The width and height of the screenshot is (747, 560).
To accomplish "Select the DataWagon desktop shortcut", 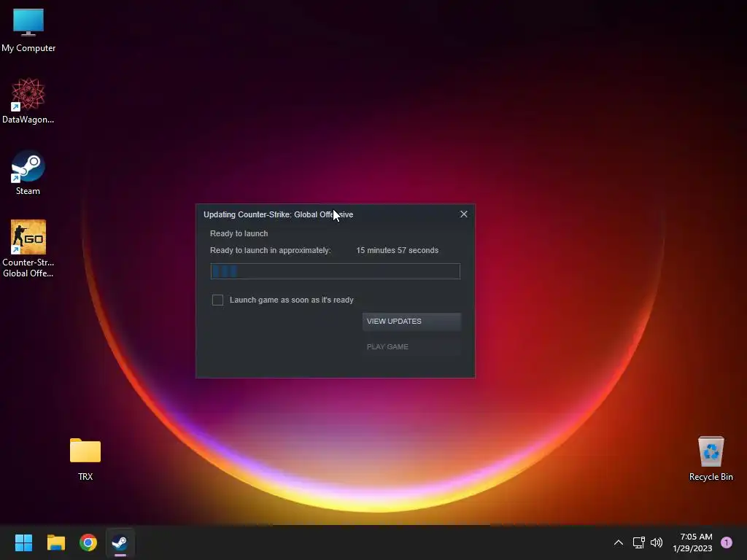I will click(x=28, y=101).
